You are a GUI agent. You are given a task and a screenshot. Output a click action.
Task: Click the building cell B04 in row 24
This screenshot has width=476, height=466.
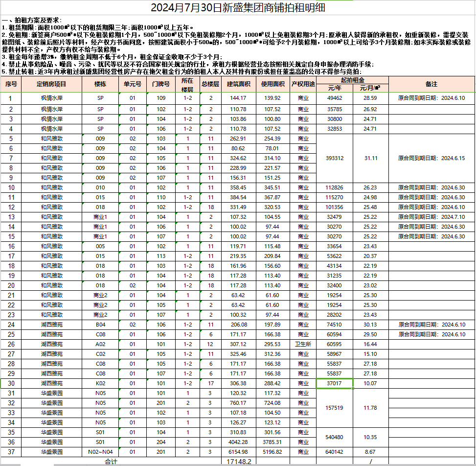click(100, 325)
